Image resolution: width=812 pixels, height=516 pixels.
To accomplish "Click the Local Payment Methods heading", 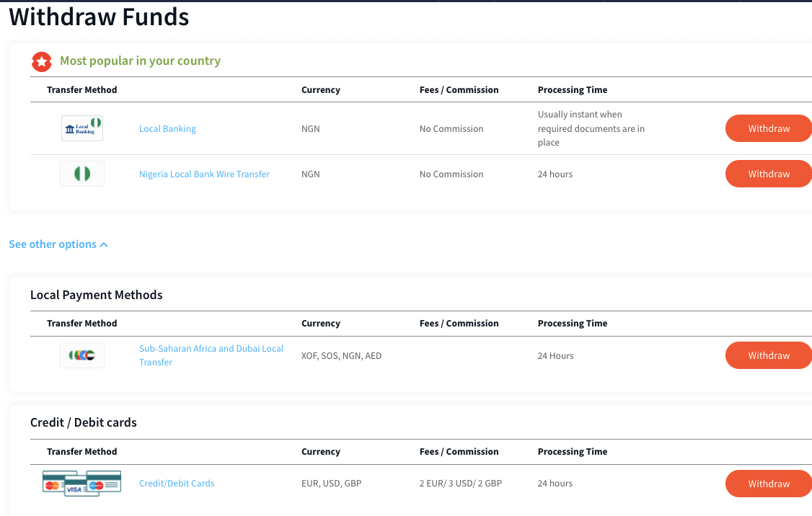I will tap(97, 295).
